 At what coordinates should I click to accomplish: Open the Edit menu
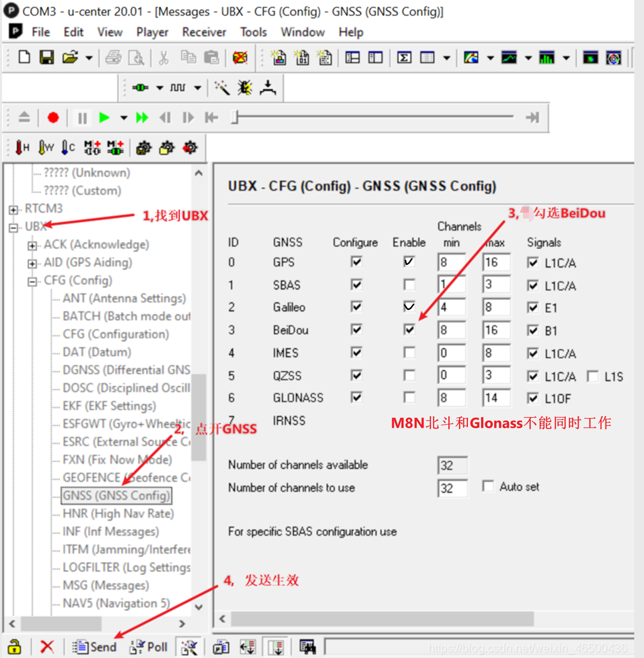pos(74,32)
